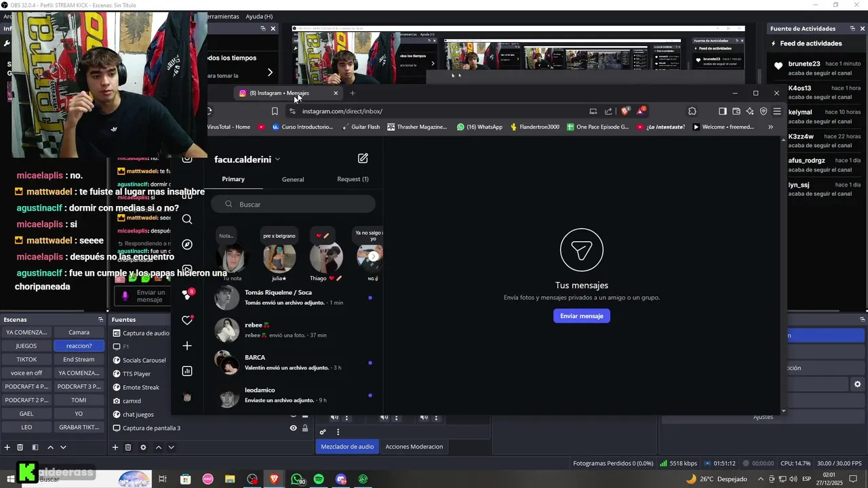Viewport: 868px width, 488px height.
Task: Click the Buscar search field in Instagram
Action: click(x=293, y=204)
